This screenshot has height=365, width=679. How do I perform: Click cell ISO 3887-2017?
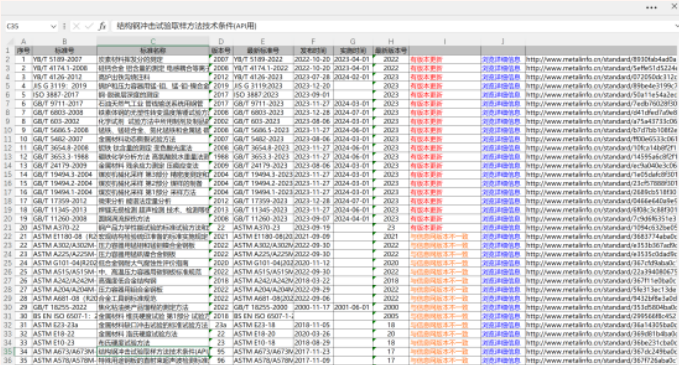[65, 95]
